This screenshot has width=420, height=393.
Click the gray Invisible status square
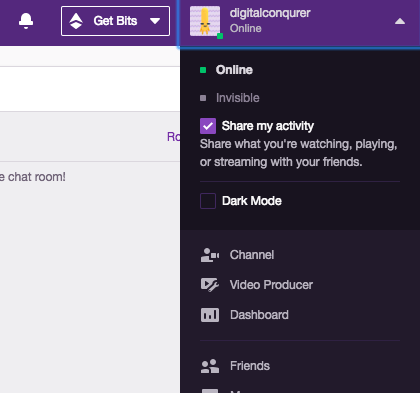point(203,98)
